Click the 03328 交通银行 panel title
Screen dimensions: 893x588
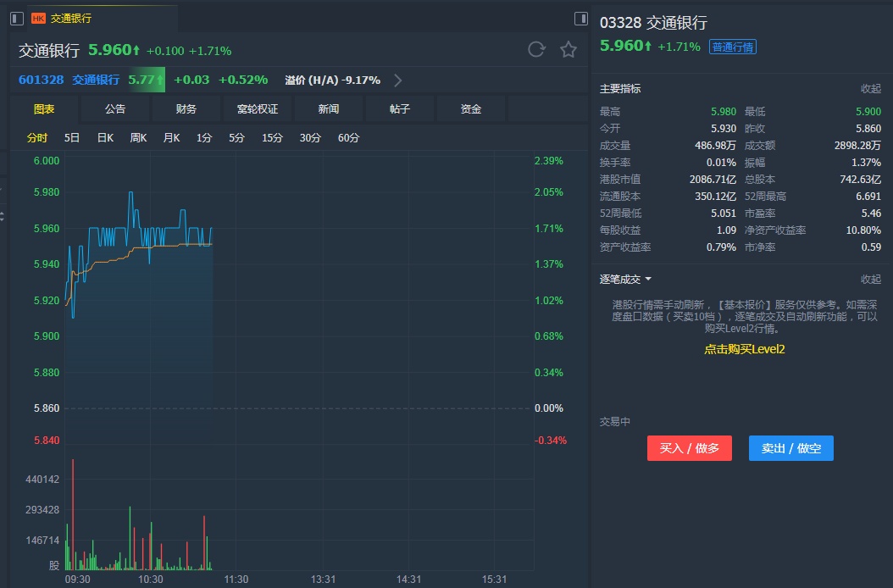(x=653, y=23)
